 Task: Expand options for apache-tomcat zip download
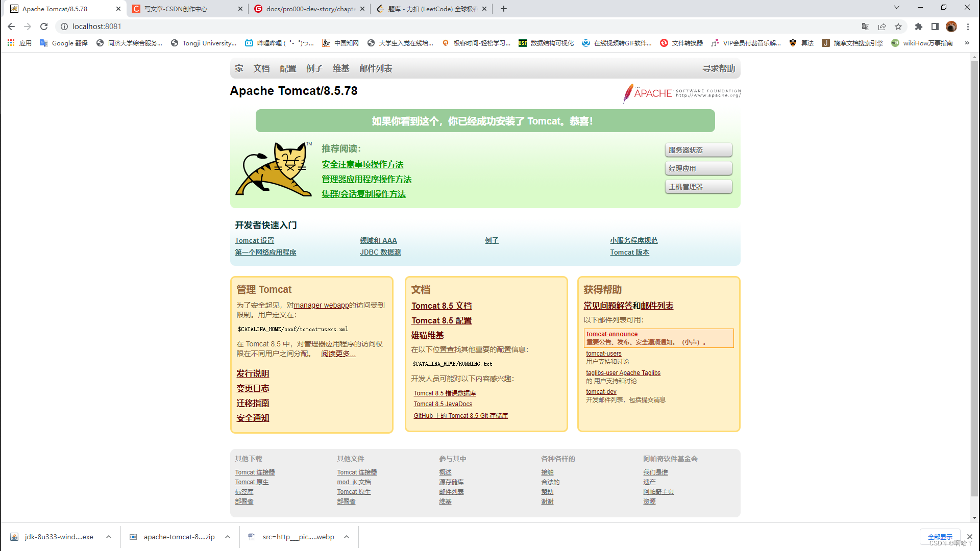[x=228, y=537]
